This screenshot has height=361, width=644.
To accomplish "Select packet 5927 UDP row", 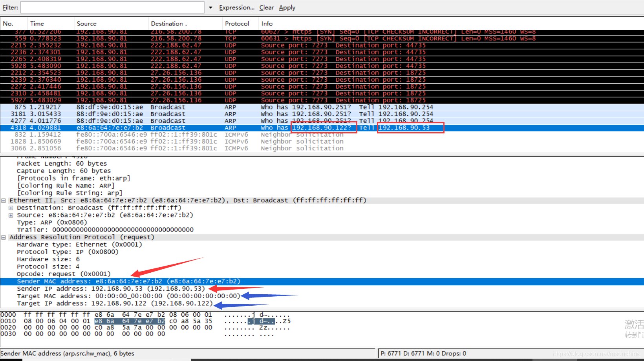I will [322, 100].
